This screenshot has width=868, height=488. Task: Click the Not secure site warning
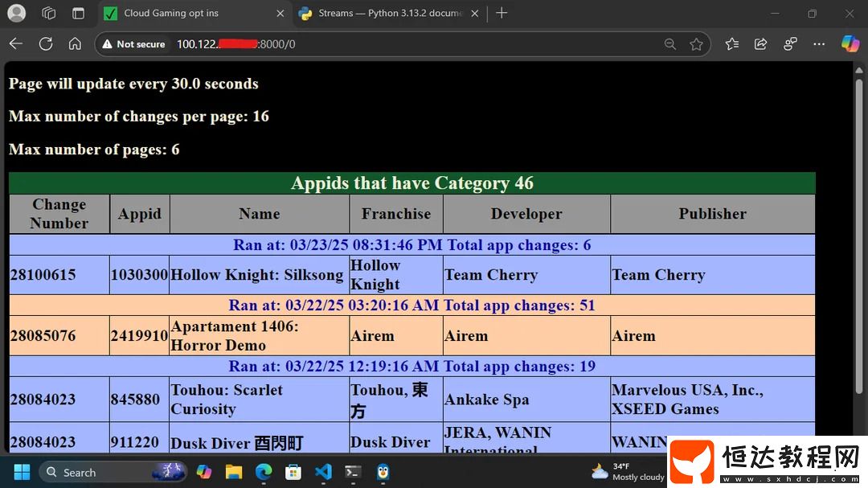[133, 43]
